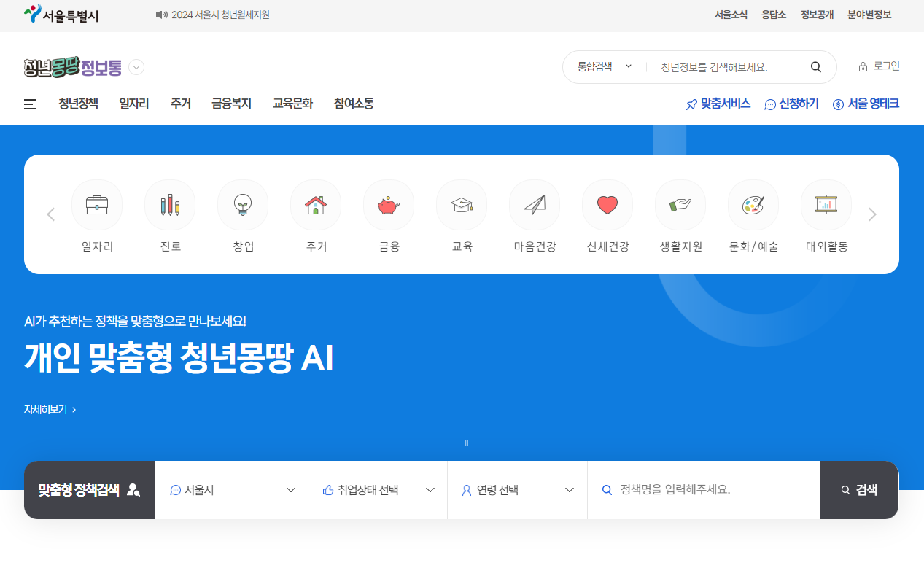
Task: Open the 교육 graduation cap icon
Action: click(x=462, y=205)
